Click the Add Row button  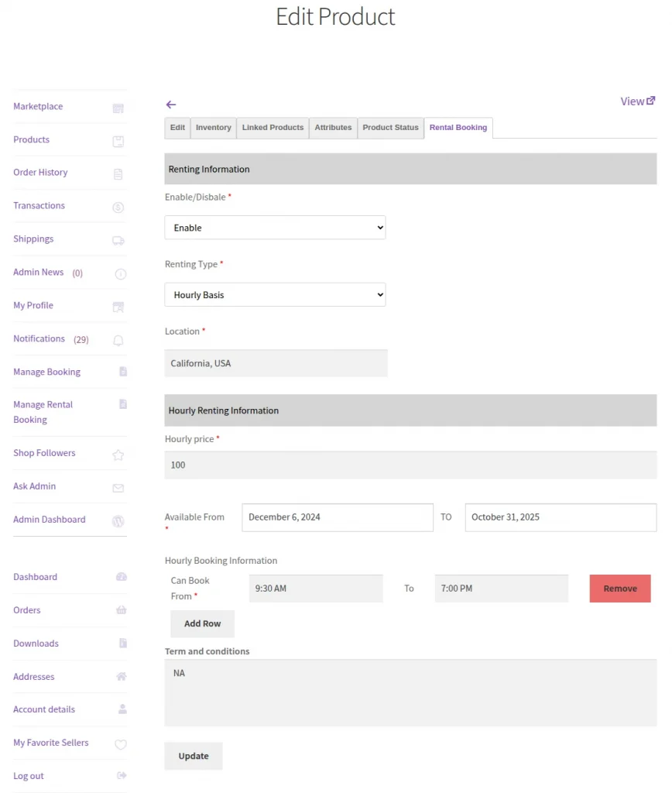point(202,624)
